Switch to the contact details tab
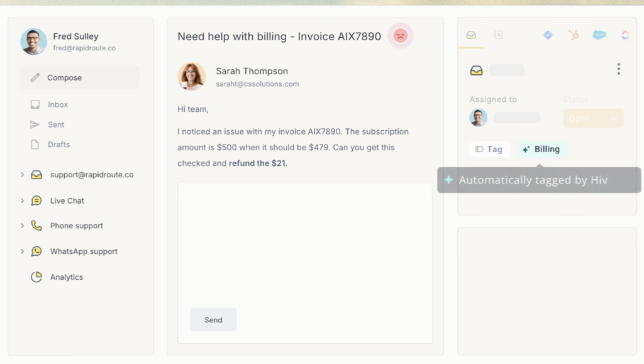The height and width of the screenshot is (364, 644). (x=498, y=35)
